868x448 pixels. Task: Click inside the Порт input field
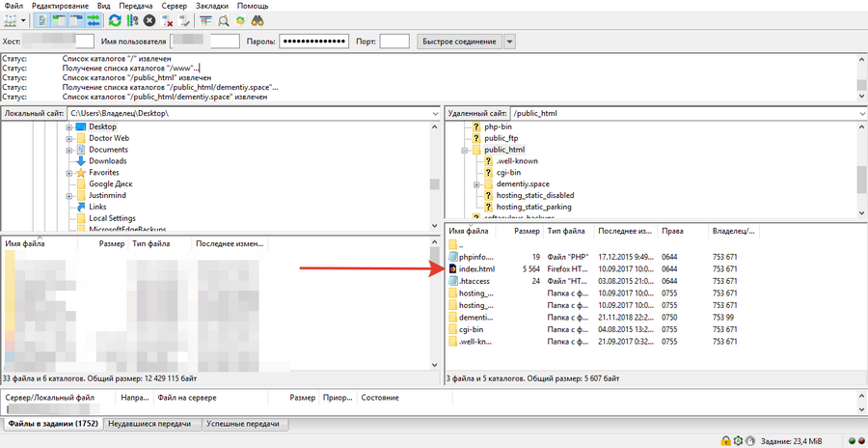394,42
